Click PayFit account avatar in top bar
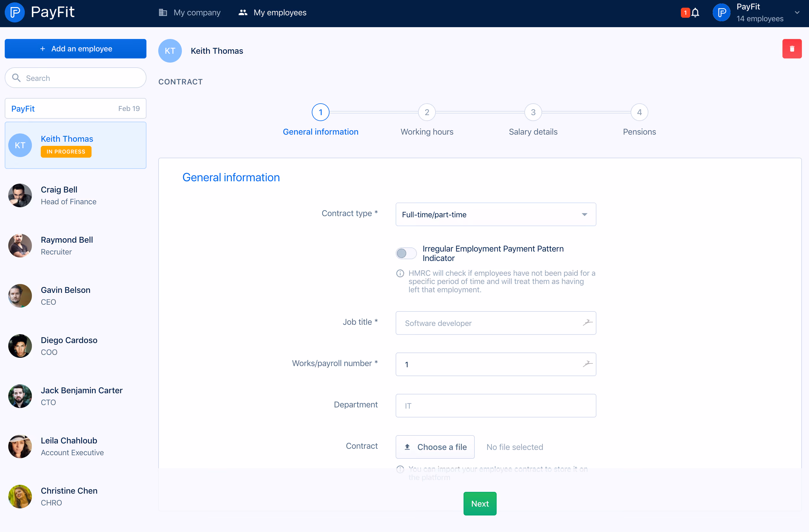The image size is (809, 532). click(721, 13)
